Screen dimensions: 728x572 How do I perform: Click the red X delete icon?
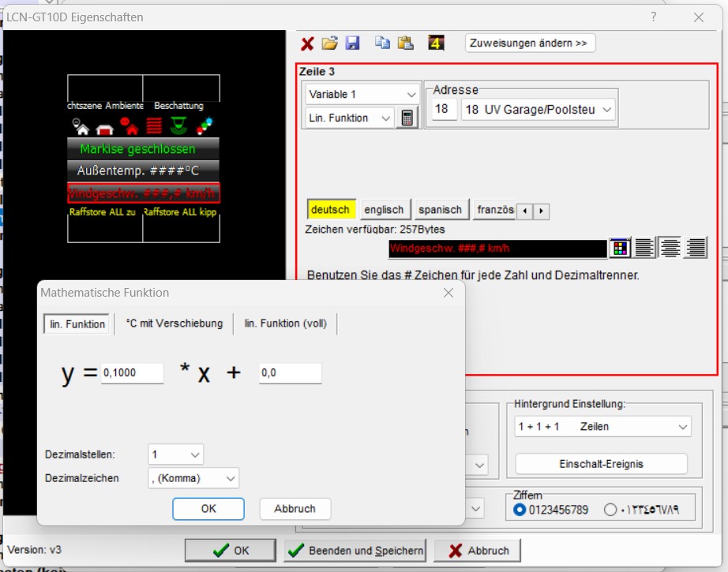(x=307, y=43)
